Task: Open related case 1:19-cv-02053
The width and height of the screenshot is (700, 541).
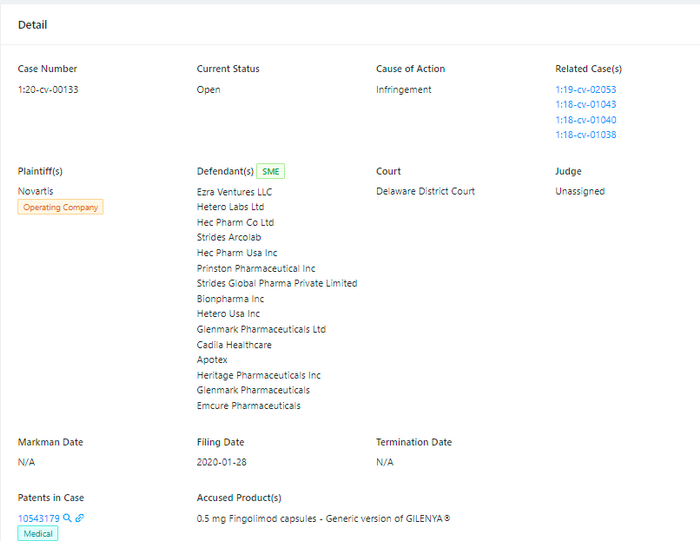Action: click(x=586, y=89)
